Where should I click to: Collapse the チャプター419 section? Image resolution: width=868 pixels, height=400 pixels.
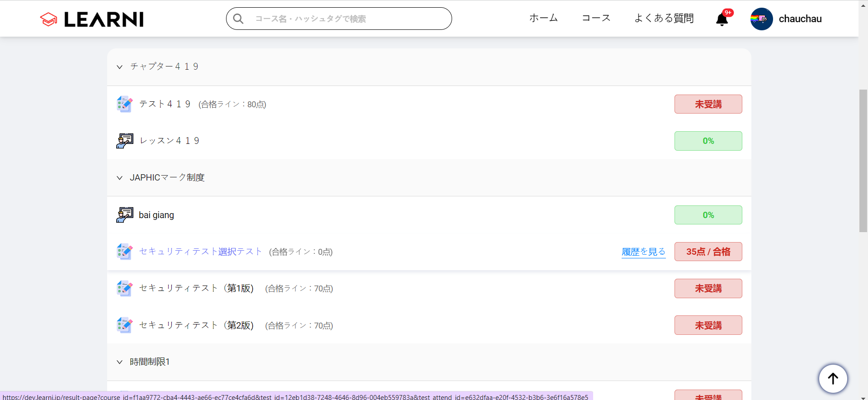click(119, 67)
